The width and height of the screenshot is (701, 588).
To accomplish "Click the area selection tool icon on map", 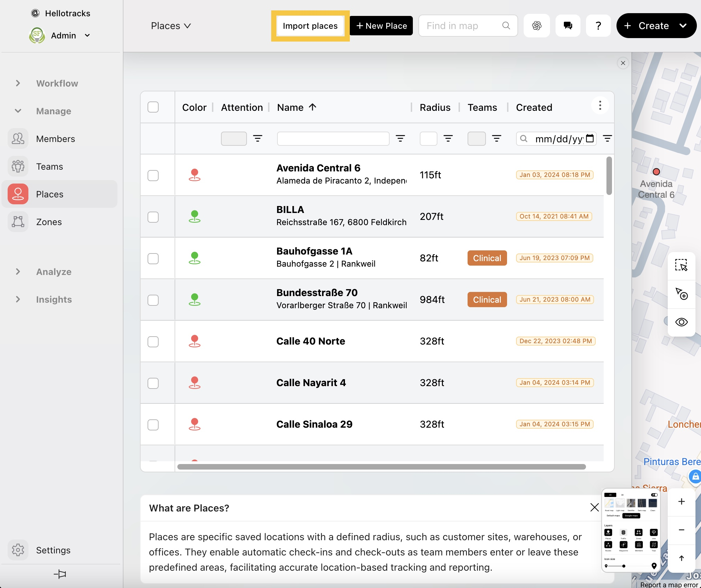I will click(x=681, y=265).
